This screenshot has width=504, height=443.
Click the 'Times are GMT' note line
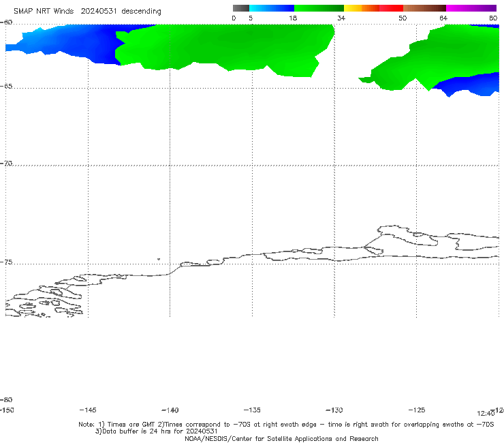[286, 425]
